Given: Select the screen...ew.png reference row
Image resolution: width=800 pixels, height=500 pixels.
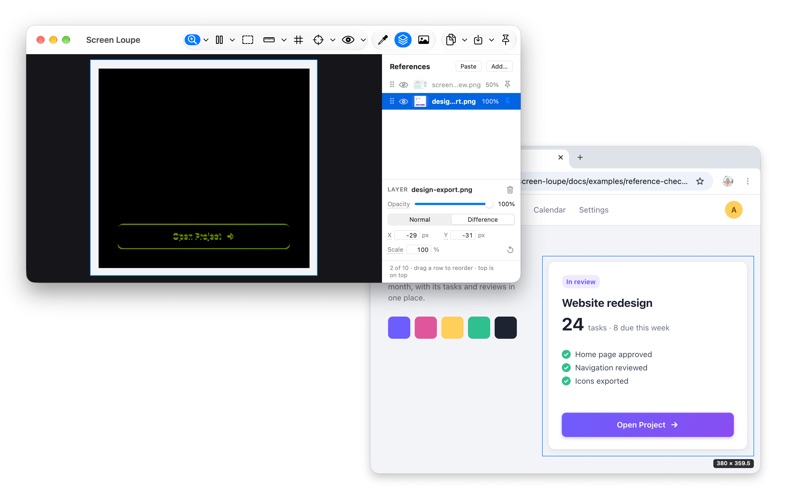Looking at the screenshot, I should (x=451, y=85).
